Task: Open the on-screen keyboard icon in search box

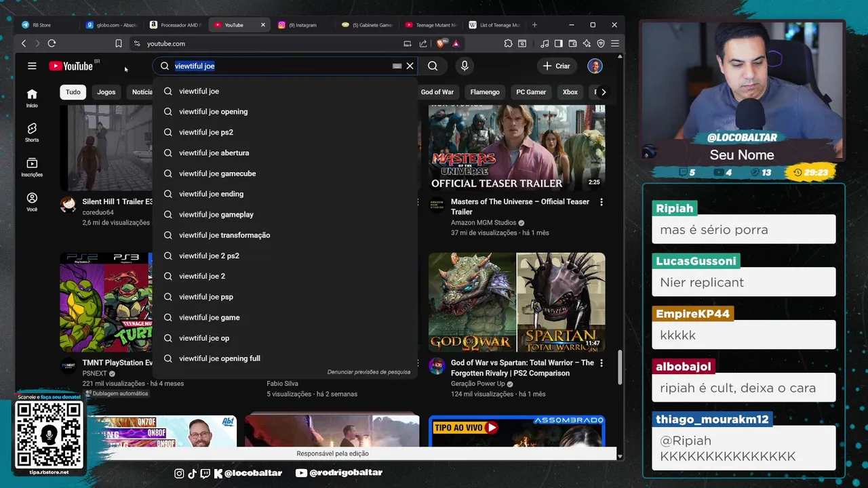Action: [397, 66]
